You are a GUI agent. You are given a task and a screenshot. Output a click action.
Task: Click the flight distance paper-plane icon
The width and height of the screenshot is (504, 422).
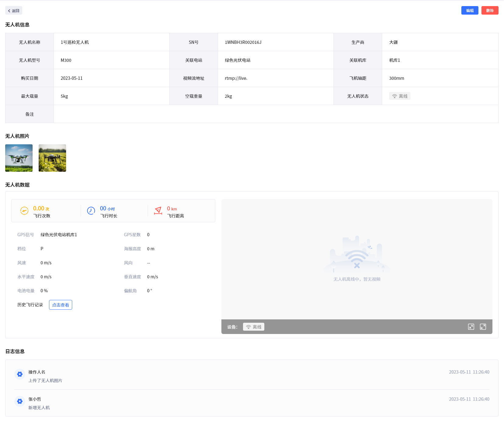pos(158,211)
